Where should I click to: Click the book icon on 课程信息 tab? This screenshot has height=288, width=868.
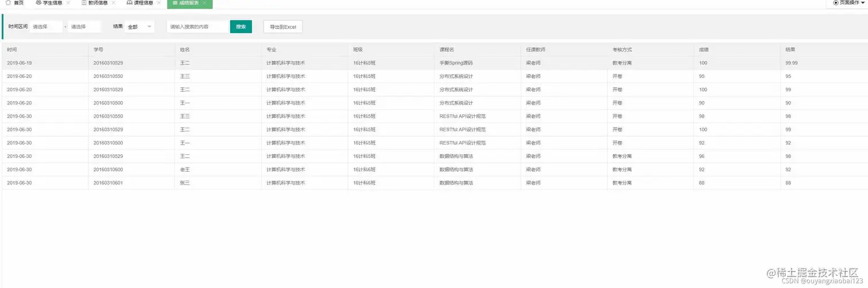tap(129, 3)
